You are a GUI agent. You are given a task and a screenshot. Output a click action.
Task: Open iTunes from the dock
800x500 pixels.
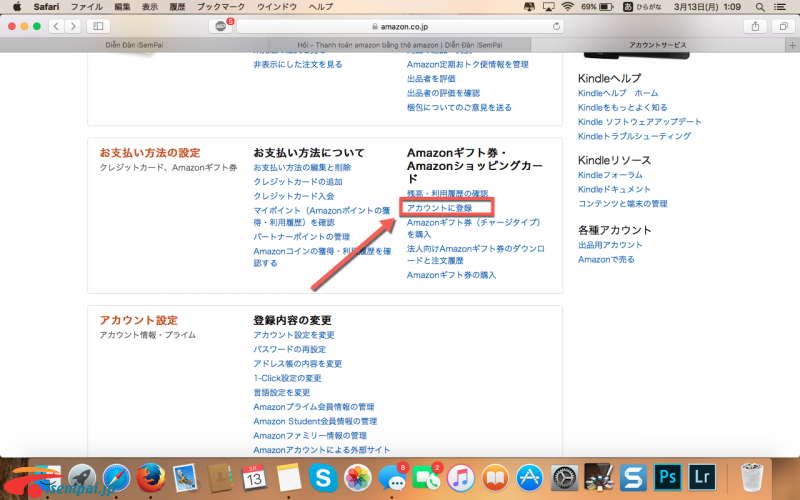point(461,478)
